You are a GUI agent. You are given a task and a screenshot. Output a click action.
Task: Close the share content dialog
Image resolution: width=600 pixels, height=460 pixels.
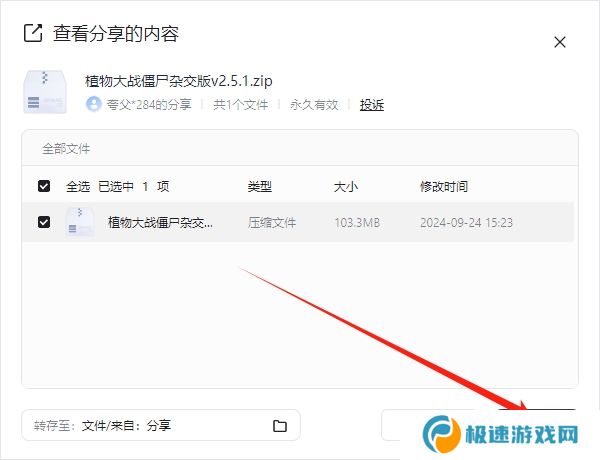pos(560,42)
